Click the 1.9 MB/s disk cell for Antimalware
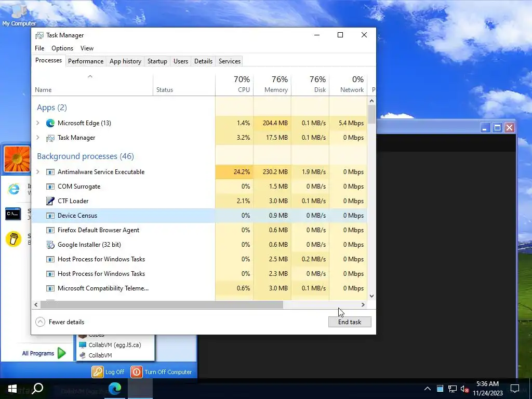532x399 pixels. point(310,172)
